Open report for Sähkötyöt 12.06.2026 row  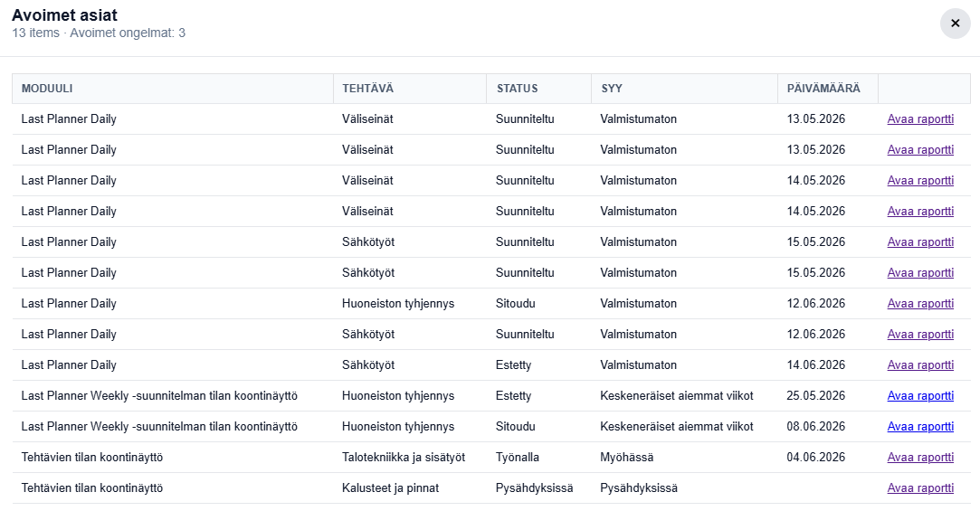click(x=920, y=335)
